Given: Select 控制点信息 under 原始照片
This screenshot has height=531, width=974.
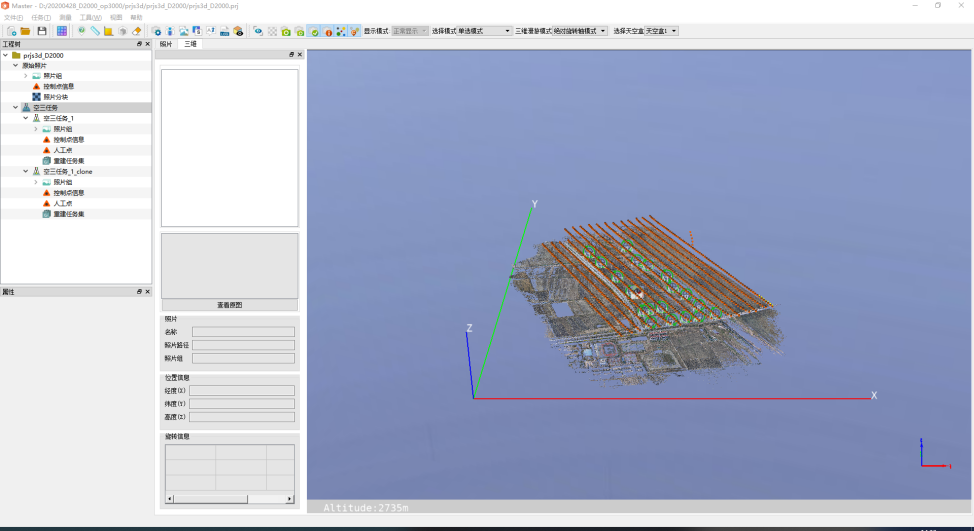Looking at the screenshot, I should pyautogui.click(x=58, y=86).
